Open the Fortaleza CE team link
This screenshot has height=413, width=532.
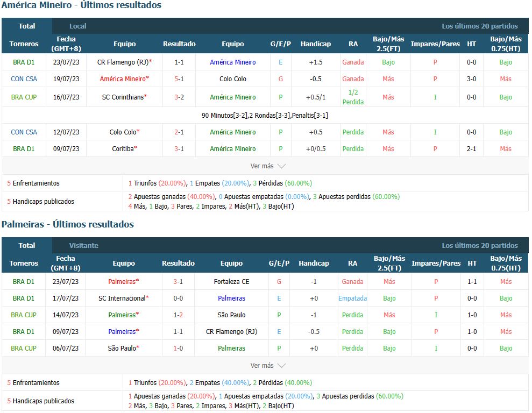pyautogui.click(x=231, y=281)
